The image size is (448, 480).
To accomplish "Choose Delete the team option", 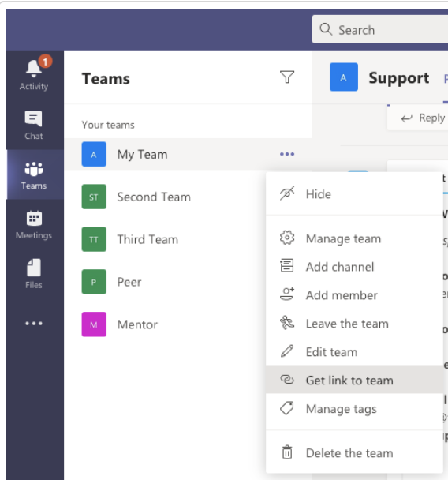I will pos(354,452).
